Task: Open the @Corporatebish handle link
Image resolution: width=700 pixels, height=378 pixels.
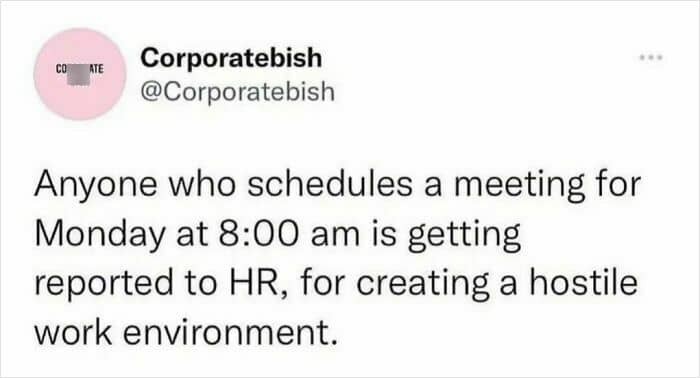Action: tap(238, 91)
